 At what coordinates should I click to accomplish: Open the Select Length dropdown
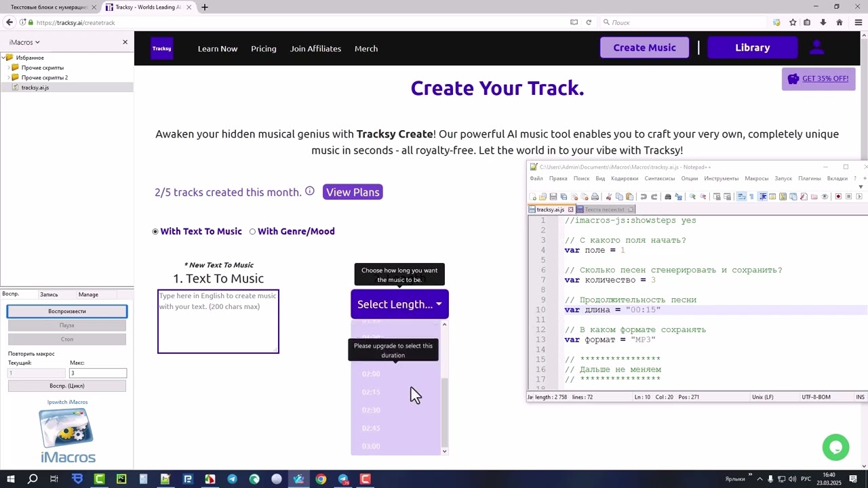[x=399, y=304]
